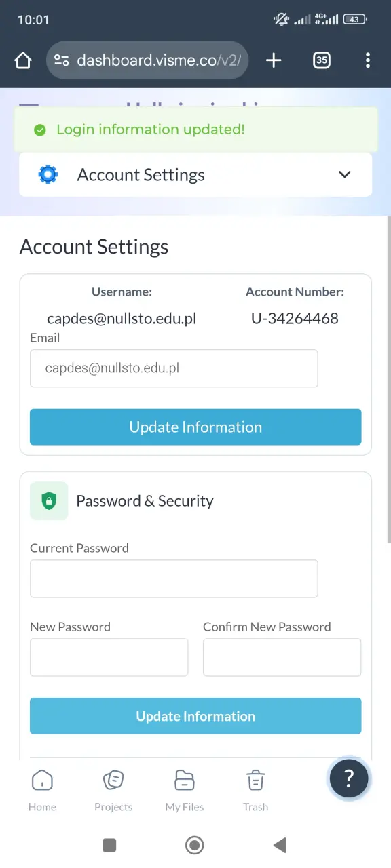Screen dimensions: 391x868
Task: Open the help question mark bubble
Action: point(349,778)
